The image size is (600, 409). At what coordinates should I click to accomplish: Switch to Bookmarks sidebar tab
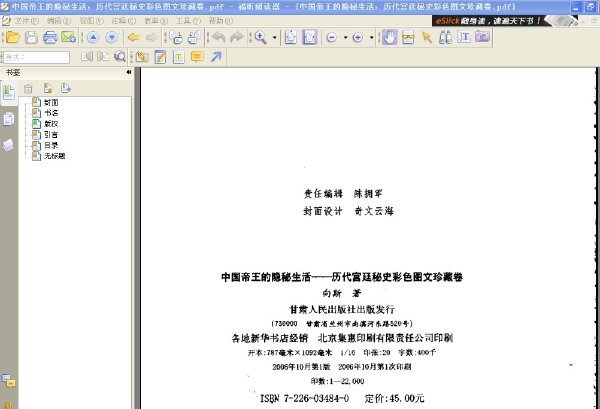coord(8,93)
